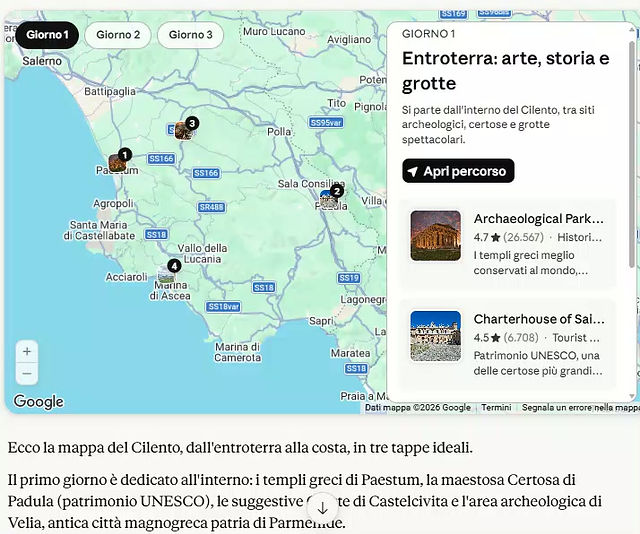Click the panel scrollbar up arrow
Viewport: 640px width, 534px height.
click(x=632, y=29)
